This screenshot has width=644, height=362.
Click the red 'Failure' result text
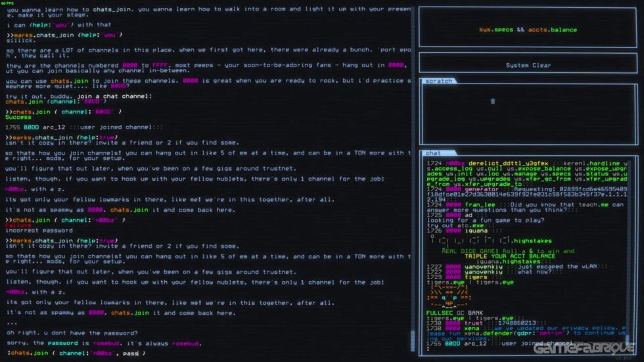pyautogui.click(x=18, y=225)
